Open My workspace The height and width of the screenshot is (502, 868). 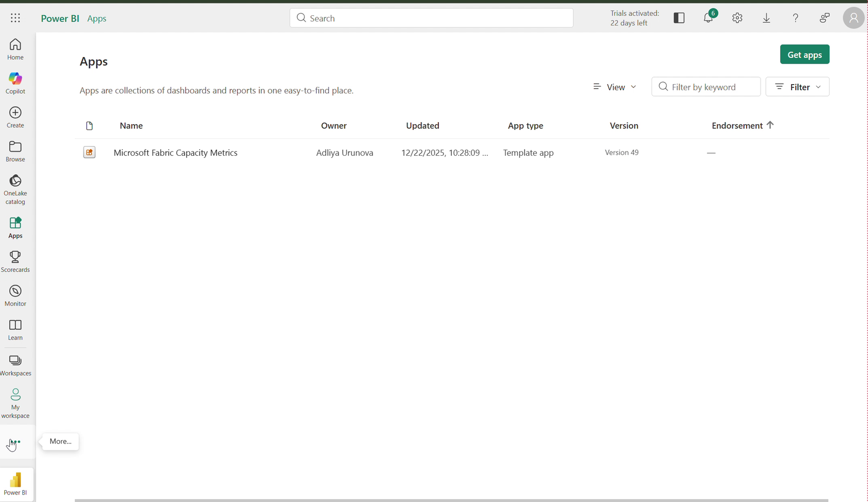(x=15, y=403)
